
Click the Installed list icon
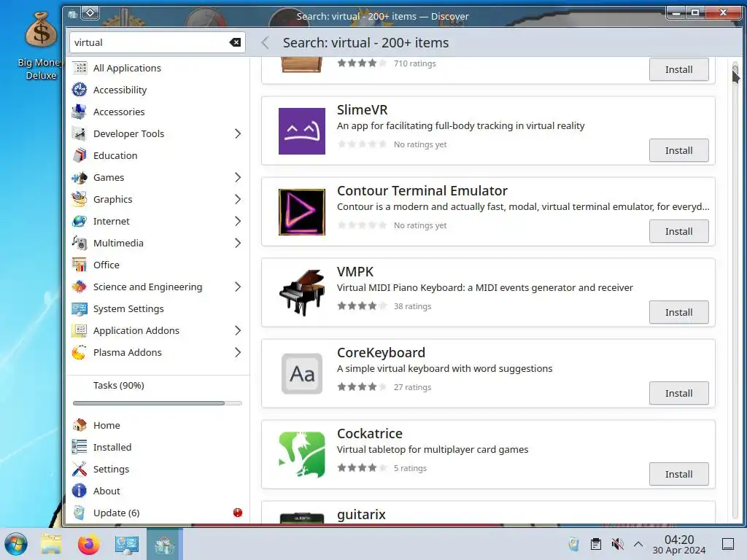click(80, 447)
